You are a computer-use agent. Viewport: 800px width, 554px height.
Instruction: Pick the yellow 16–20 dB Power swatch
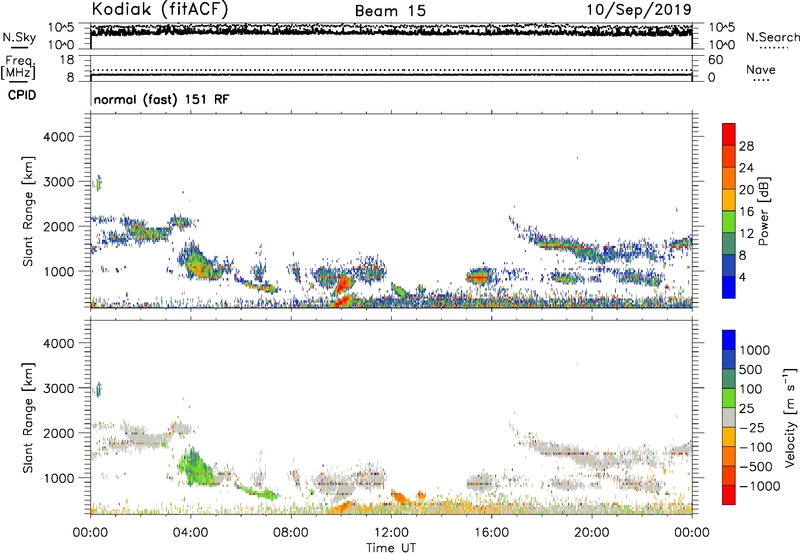click(729, 200)
